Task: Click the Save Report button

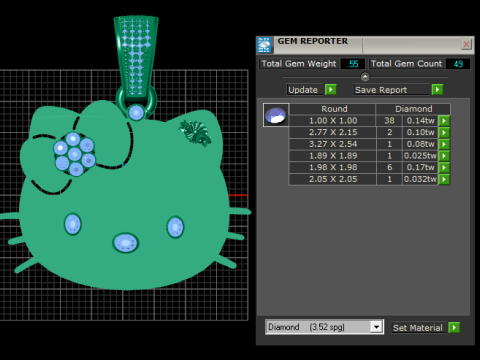Action: 391,90
